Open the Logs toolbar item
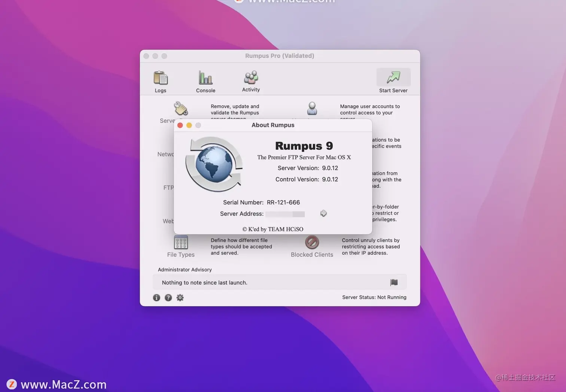The image size is (566, 392). click(161, 81)
